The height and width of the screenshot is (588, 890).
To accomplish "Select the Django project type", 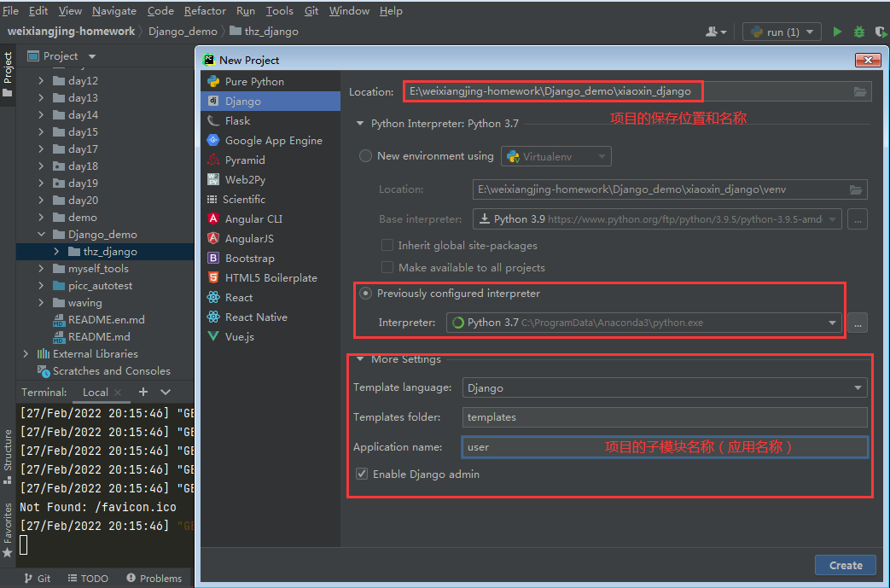I will (x=270, y=101).
